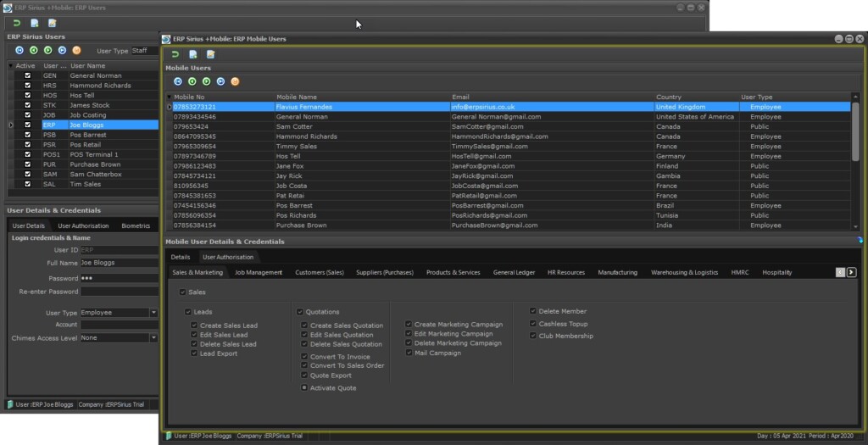The height and width of the screenshot is (445, 868).
Task: Select the Warehousing & Logistics tab
Action: click(x=684, y=272)
